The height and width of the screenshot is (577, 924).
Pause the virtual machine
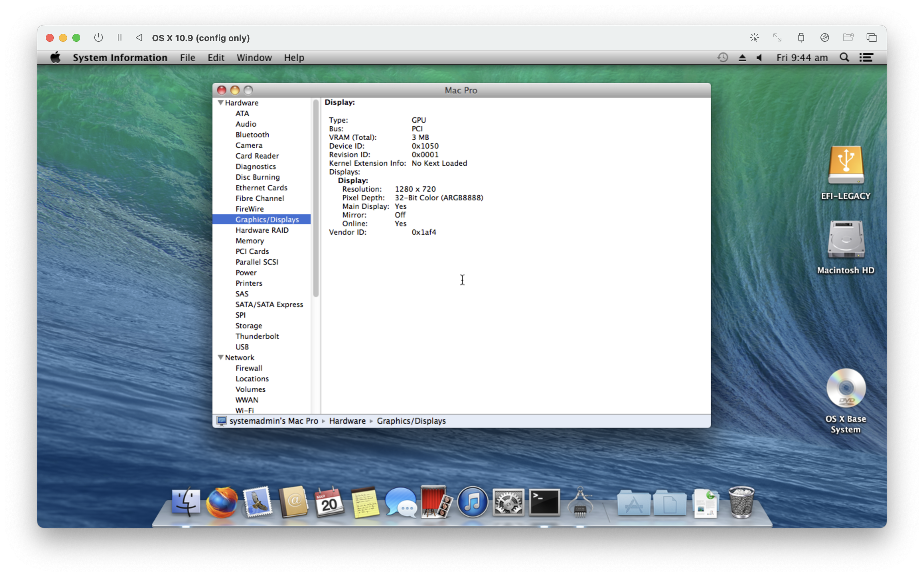119,38
